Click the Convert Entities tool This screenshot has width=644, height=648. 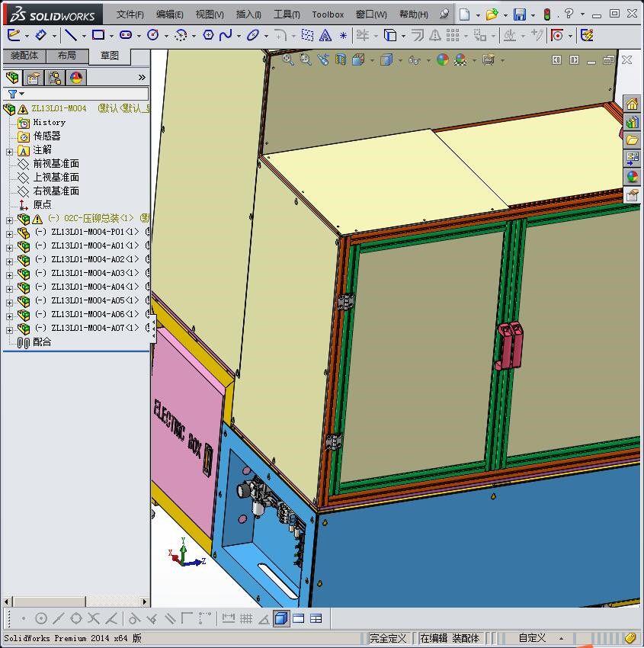[389, 36]
